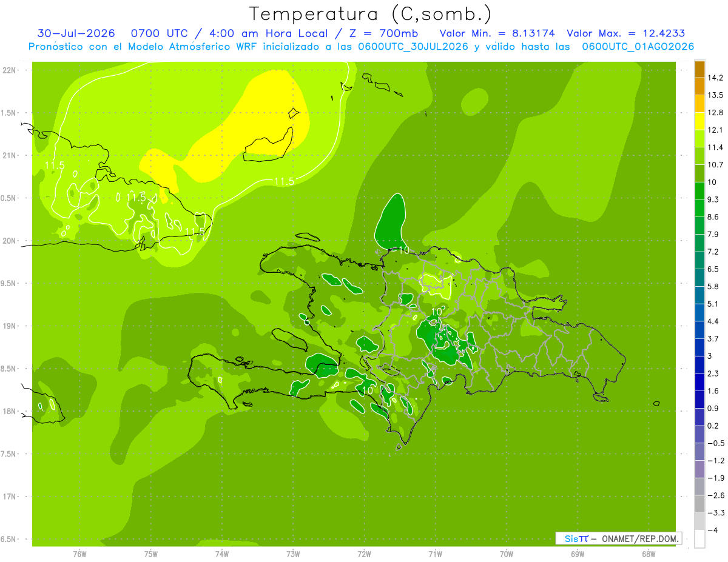Image resolution: width=728 pixels, height=562 pixels.
Task: Click the '18N' latitude axis label
Action: tap(10, 412)
